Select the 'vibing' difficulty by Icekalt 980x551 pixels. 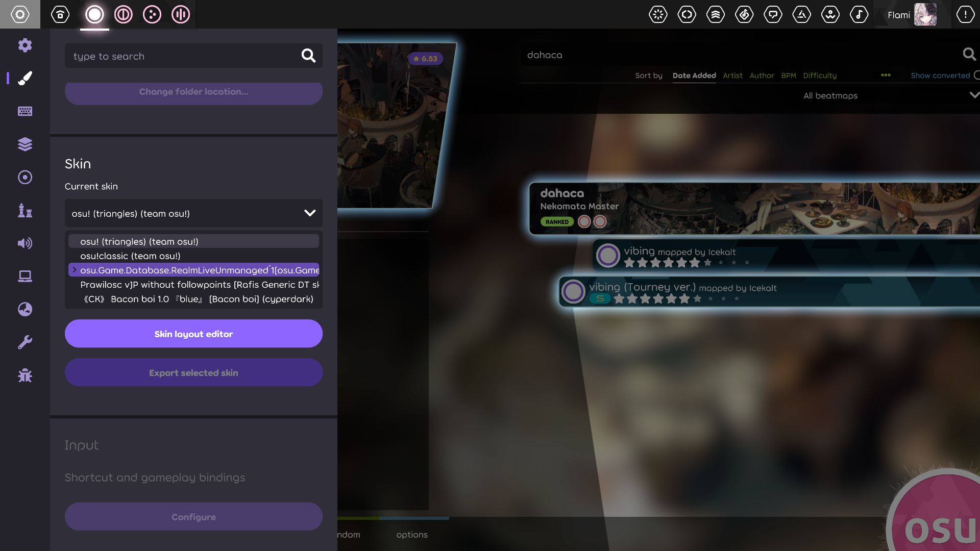(787, 255)
